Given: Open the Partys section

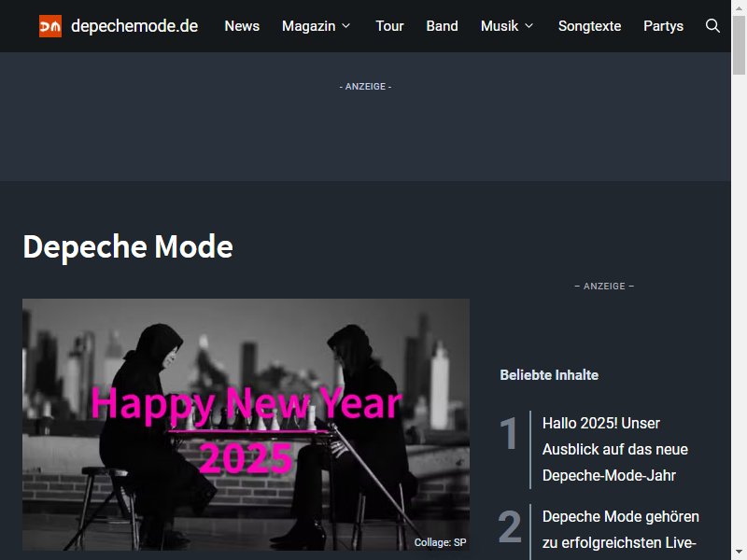Looking at the screenshot, I should (x=663, y=26).
